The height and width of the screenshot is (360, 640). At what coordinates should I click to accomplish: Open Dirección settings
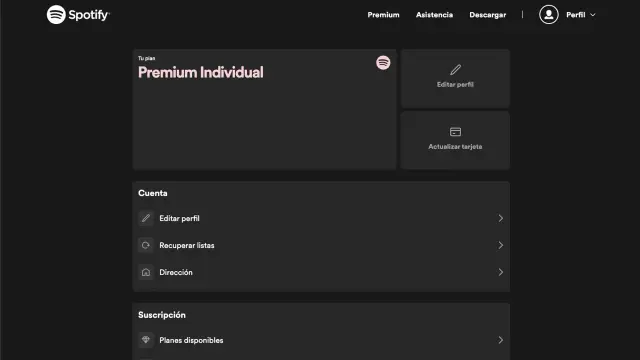[x=321, y=272]
